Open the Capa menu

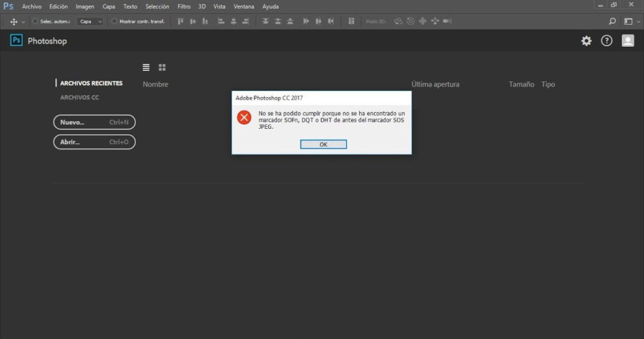109,7
